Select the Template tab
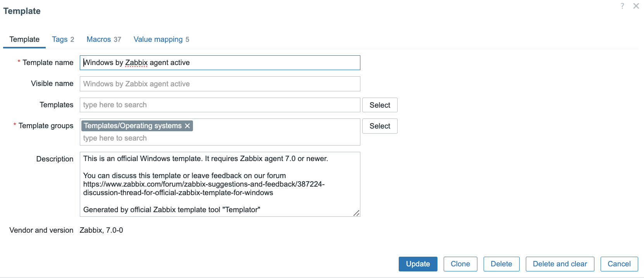Screen dimensions: 644x278 [x=24, y=39]
